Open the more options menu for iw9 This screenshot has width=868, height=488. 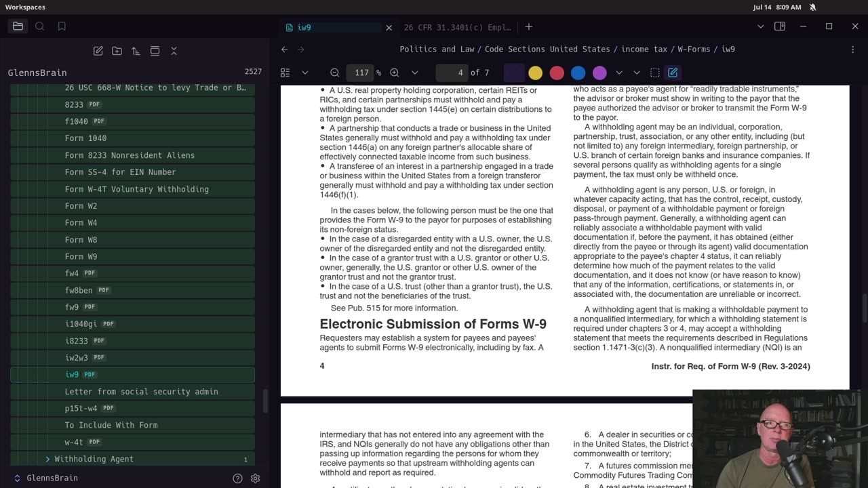pos(853,49)
